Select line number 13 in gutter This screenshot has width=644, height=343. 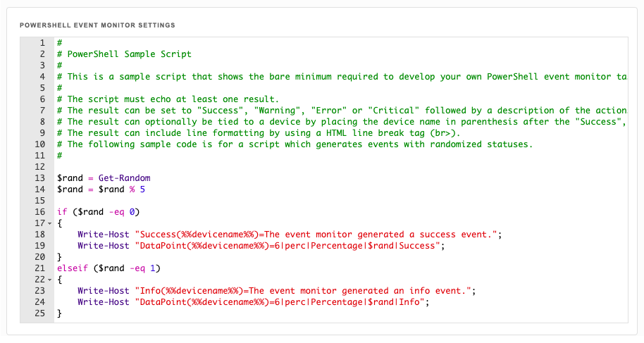pyautogui.click(x=40, y=178)
